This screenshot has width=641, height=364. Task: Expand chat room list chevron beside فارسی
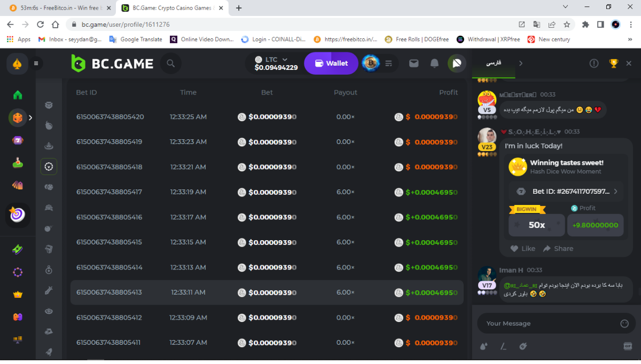521,64
